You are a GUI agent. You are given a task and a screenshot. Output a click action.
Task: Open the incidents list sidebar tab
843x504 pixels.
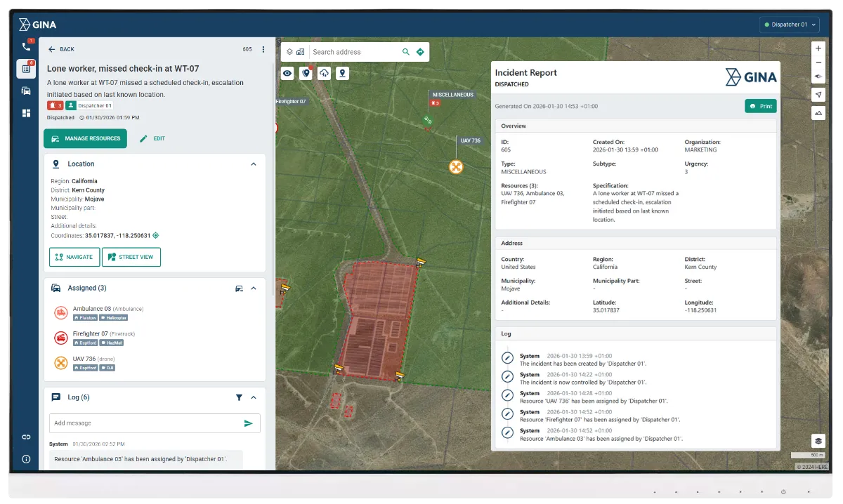[26, 69]
